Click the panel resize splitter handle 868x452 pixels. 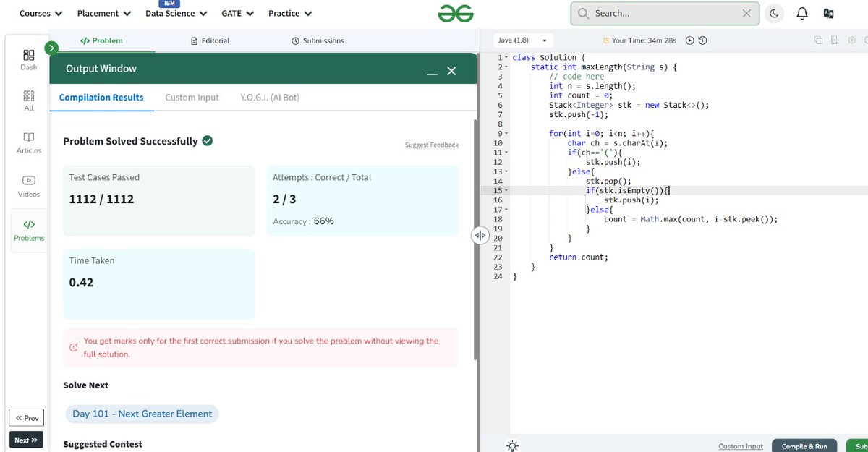(x=480, y=235)
